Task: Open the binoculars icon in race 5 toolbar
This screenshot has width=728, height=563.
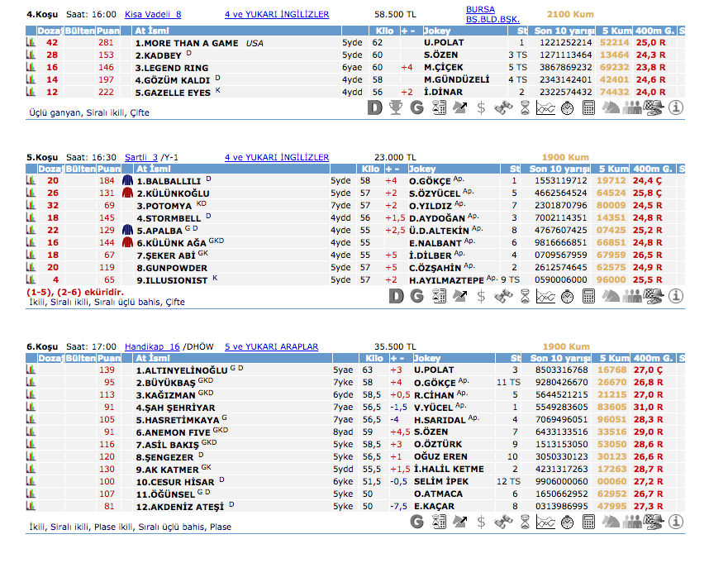Action: point(503,295)
